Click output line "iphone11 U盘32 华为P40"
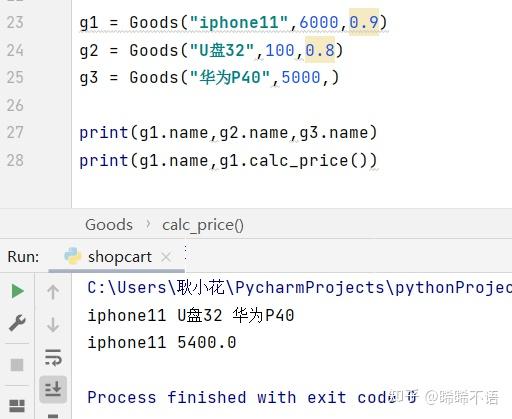Screen dimensions: 512x419 (x=191, y=316)
